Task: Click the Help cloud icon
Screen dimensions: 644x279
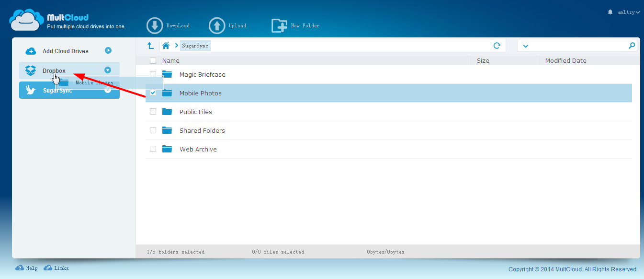Action: [x=20, y=268]
